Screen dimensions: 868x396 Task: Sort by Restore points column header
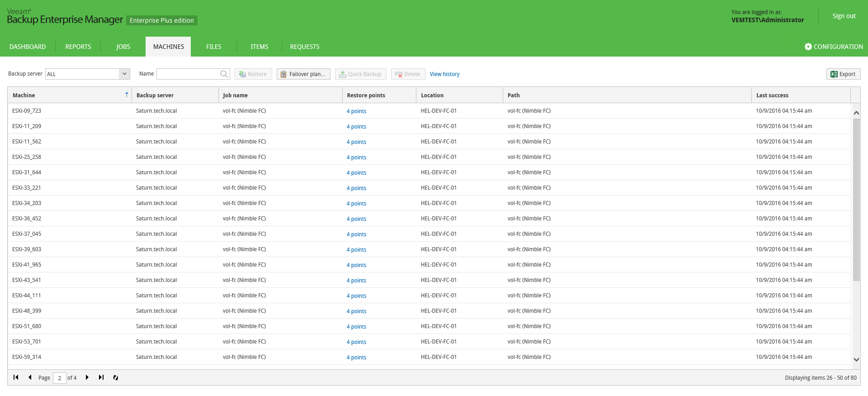379,95
